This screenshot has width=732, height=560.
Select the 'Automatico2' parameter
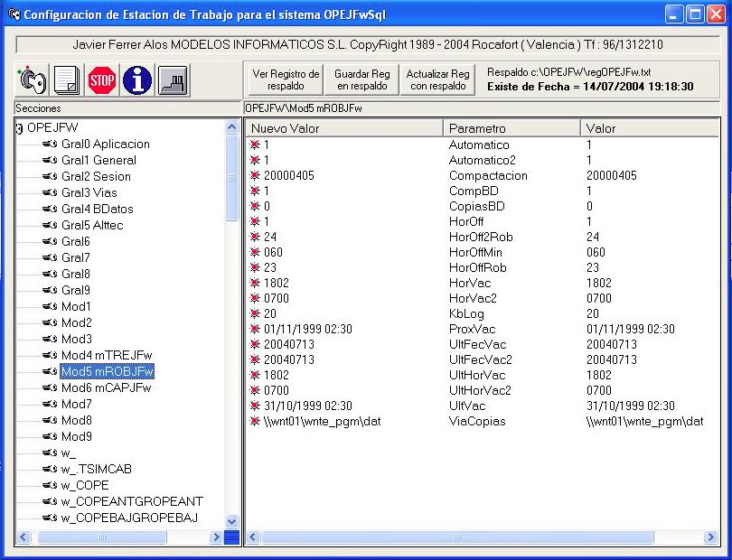(x=483, y=160)
